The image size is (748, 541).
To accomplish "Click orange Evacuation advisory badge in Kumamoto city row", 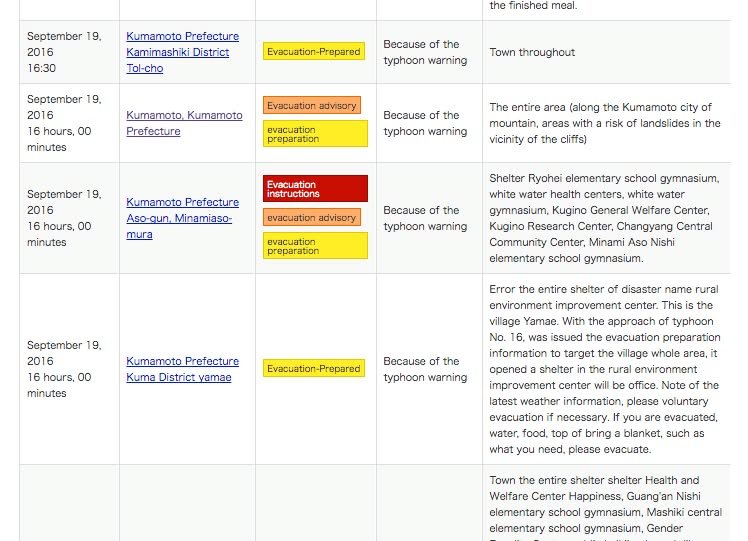I will pyautogui.click(x=311, y=105).
